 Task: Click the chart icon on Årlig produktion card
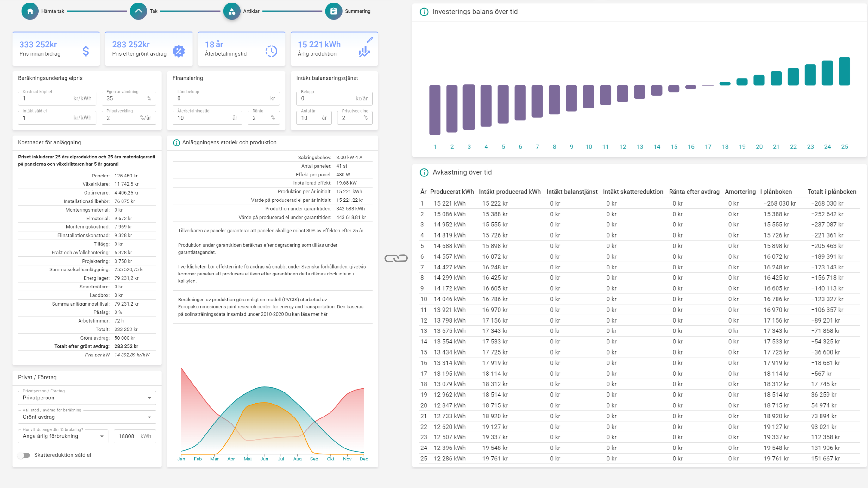point(364,52)
